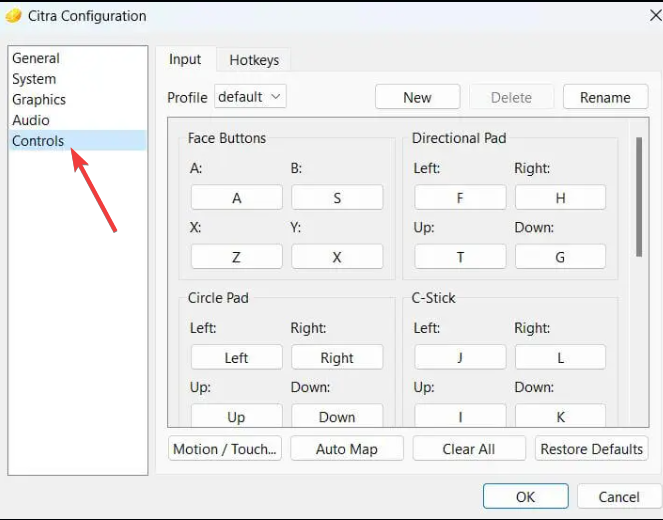Select the Input tab
Image resolution: width=663 pixels, height=520 pixels.
click(x=185, y=59)
